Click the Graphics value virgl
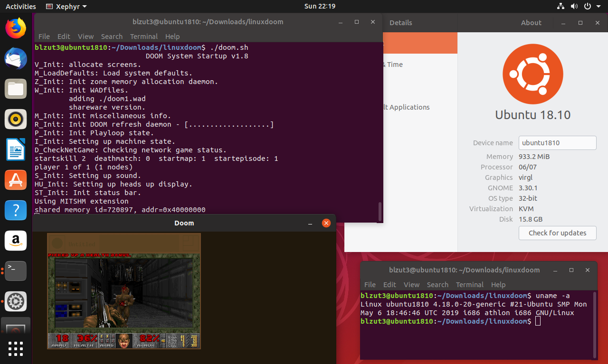 (526, 177)
